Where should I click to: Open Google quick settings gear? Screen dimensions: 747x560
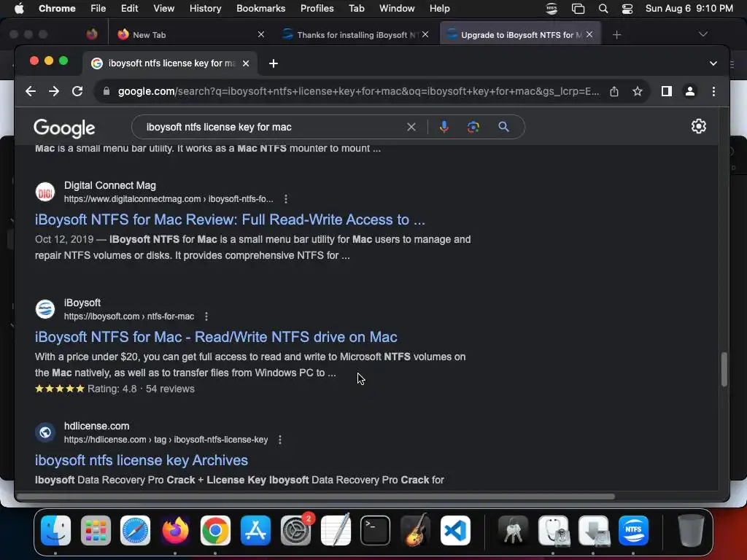698,126
